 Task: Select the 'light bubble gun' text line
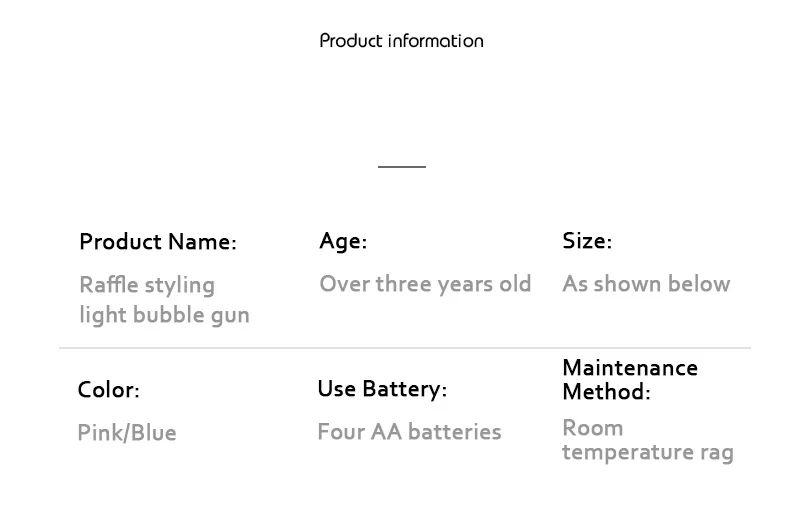(x=164, y=315)
